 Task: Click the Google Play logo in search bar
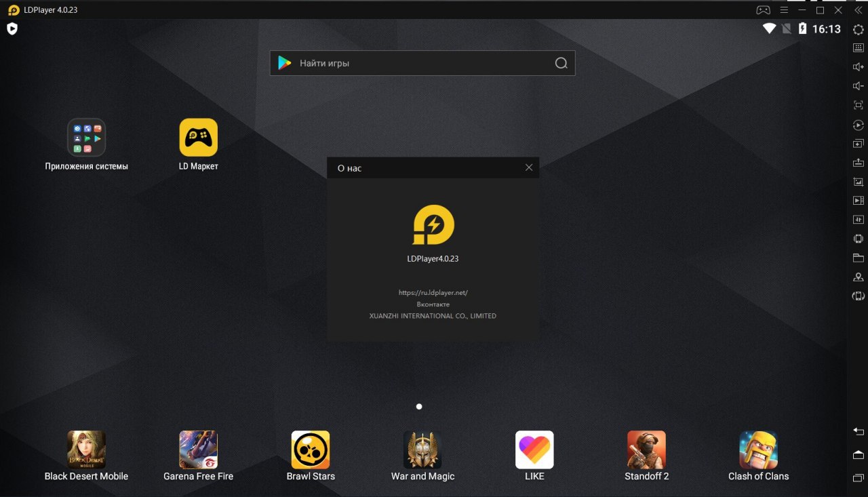(285, 63)
